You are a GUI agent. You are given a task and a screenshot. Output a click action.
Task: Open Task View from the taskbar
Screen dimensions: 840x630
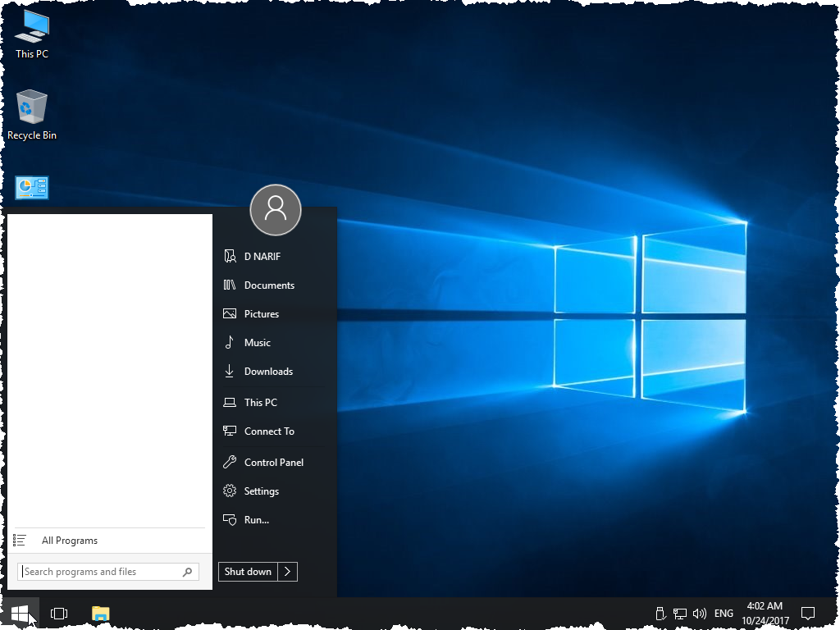tap(58, 613)
